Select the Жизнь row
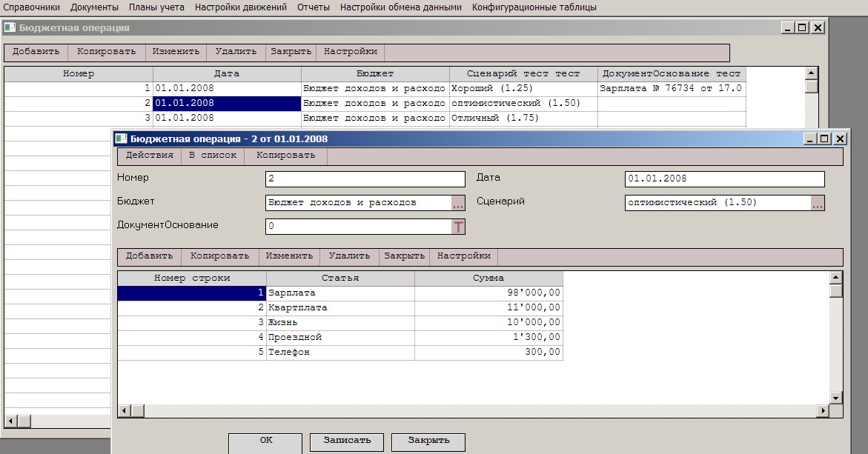The image size is (868, 454). click(x=340, y=323)
